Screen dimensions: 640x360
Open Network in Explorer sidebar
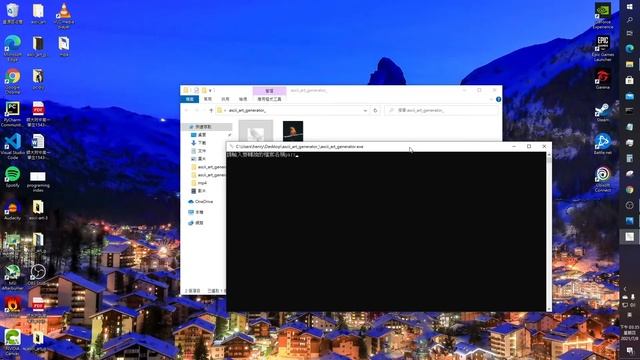pos(196,223)
